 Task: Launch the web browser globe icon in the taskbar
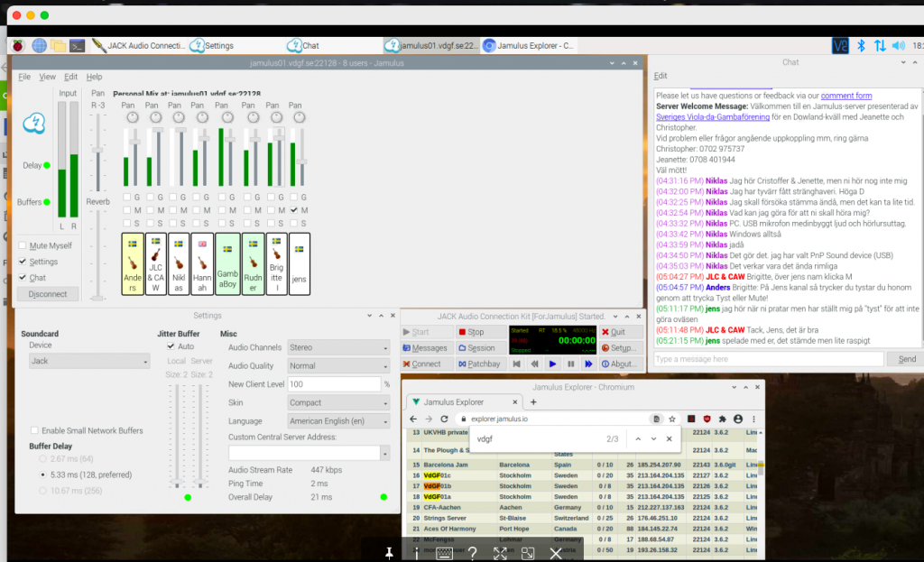(39, 45)
